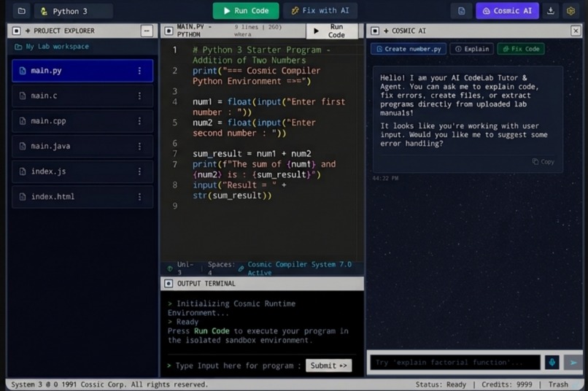Click Cosmic AI panel square icon
This screenshot has height=391, width=588.
coord(375,31)
